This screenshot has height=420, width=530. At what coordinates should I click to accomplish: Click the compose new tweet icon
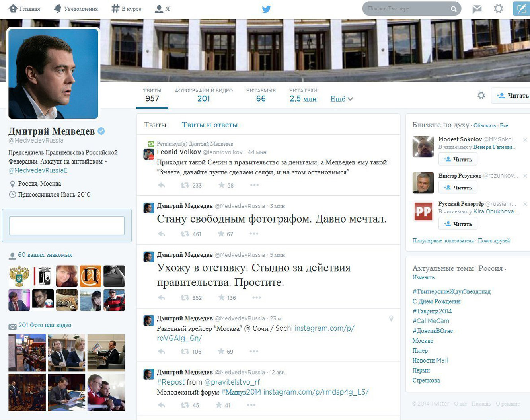(521, 9)
